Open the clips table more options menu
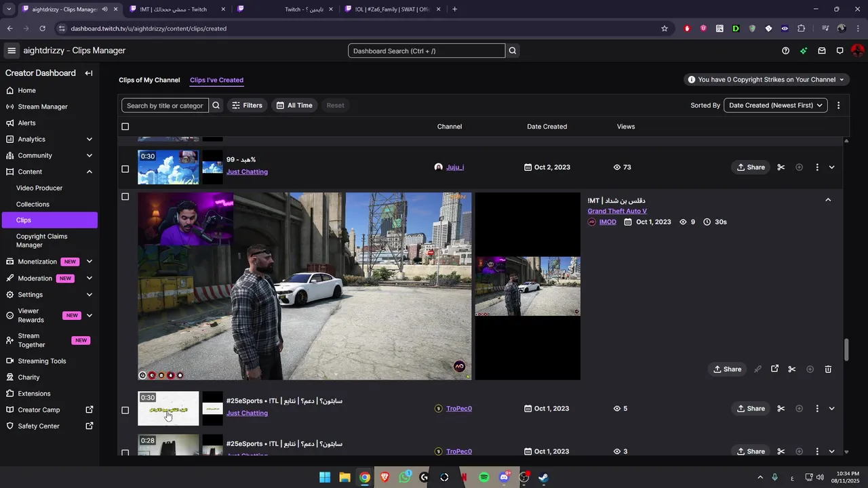The height and width of the screenshot is (488, 868). point(838,105)
